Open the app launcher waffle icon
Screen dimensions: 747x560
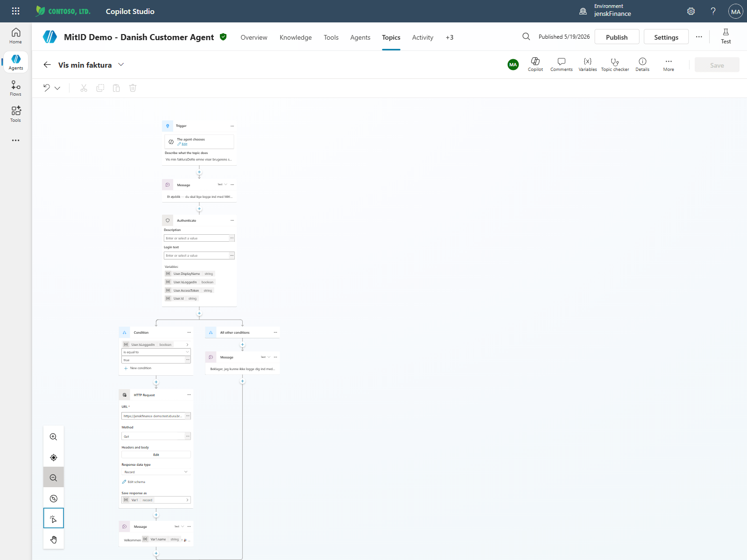point(15,11)
